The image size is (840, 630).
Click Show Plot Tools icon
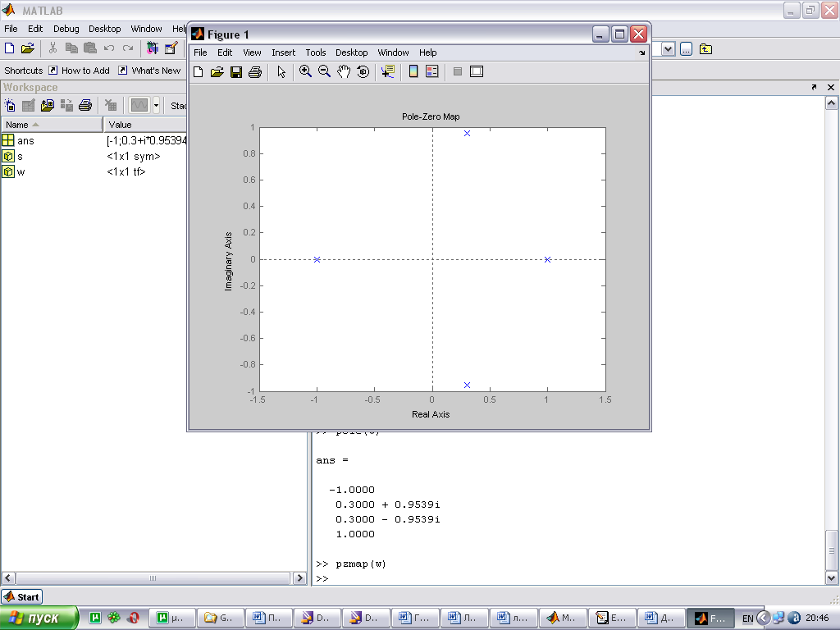coord(477,71)
